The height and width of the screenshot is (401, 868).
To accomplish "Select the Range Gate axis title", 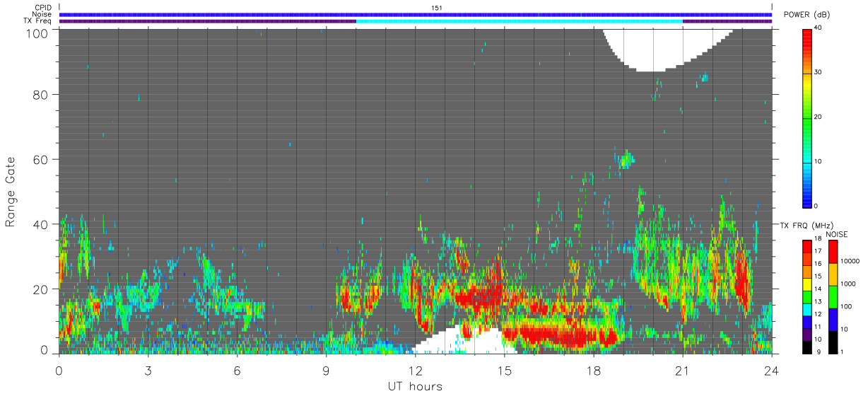I will click(11, 191).
